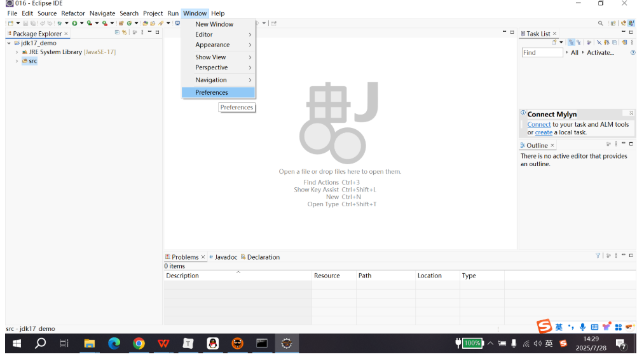Click the green Run toolbar icon
The height and width of the screenshot is (359, 644).
click(x=74, y=24)
